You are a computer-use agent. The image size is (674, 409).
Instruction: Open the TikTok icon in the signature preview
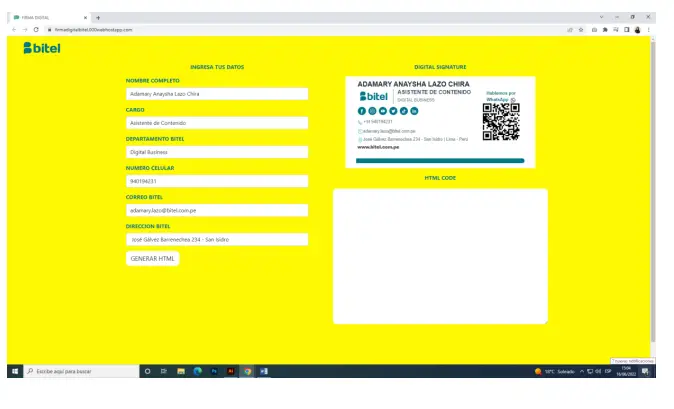tap(404, 111)
